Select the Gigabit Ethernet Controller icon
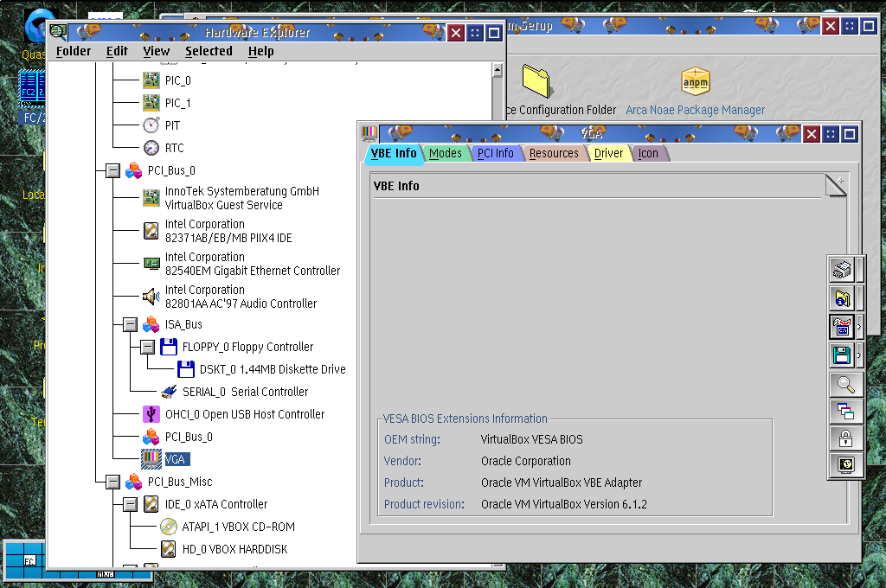 click(151, 264)
